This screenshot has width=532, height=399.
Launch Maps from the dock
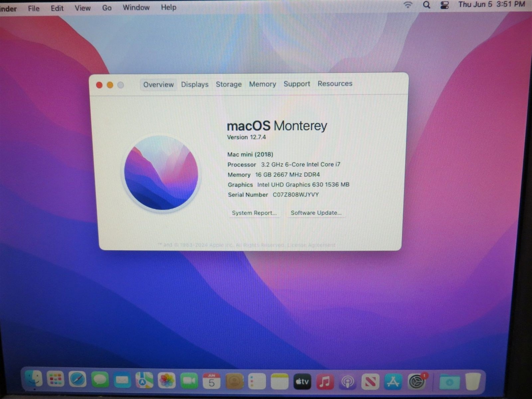[x=144, y=380]
